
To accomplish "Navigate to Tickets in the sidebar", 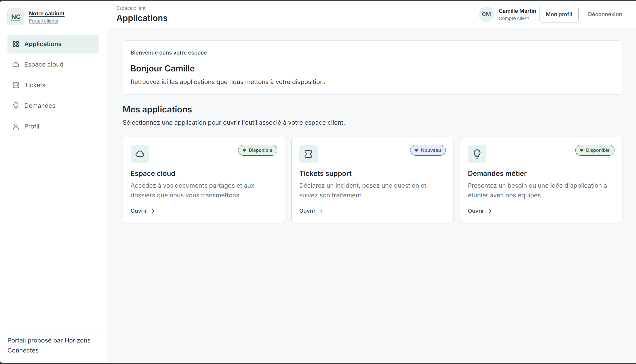I will coord(53,85).
